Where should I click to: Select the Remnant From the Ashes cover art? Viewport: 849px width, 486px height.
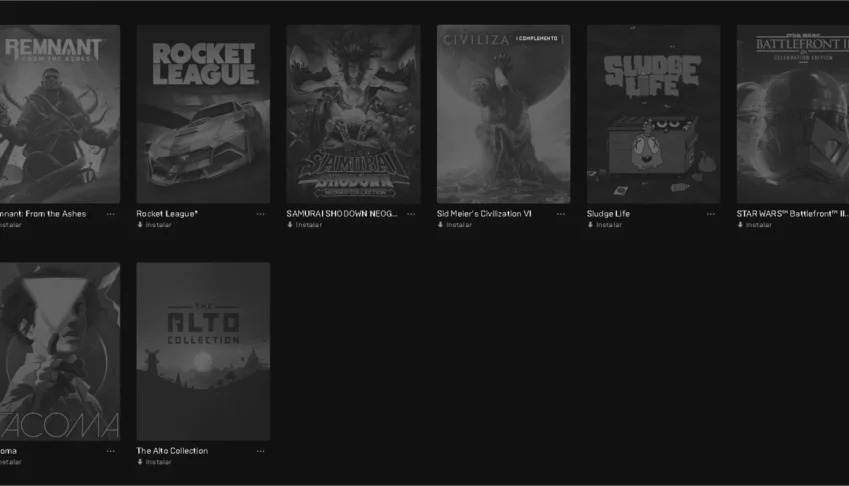click(x=60, y=114)
